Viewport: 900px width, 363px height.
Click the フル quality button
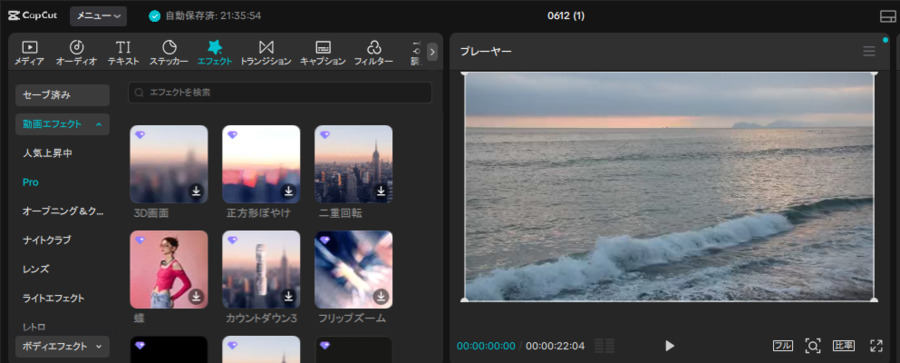782,346
